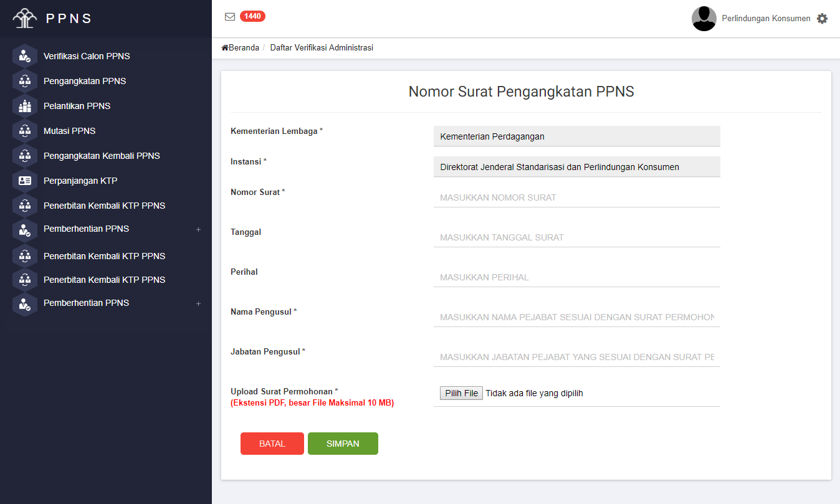Image resolution: width=840 pixels, height=504 pixels.
Task: Click the Pelantikan PPNS sidebar icon
Action: click(25, 106)
